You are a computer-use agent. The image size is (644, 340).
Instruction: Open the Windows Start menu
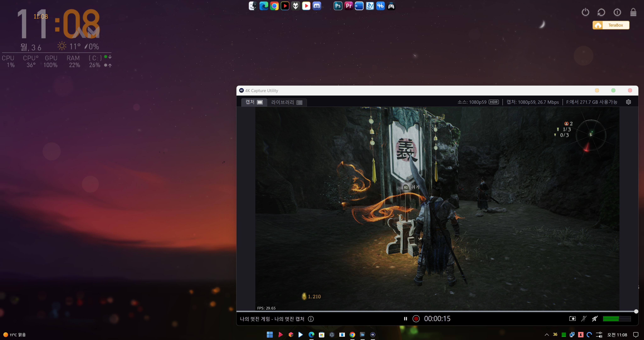click(x=270, y=334)
